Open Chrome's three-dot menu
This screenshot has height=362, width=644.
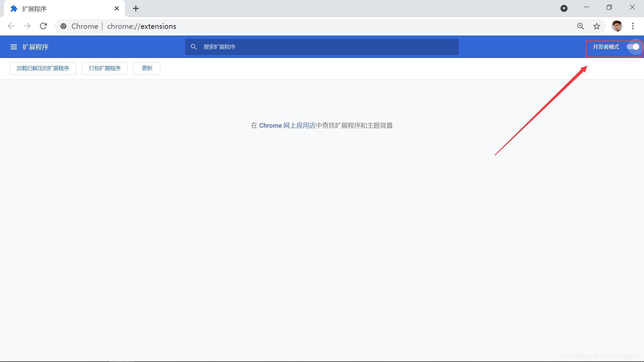point(633,26)
